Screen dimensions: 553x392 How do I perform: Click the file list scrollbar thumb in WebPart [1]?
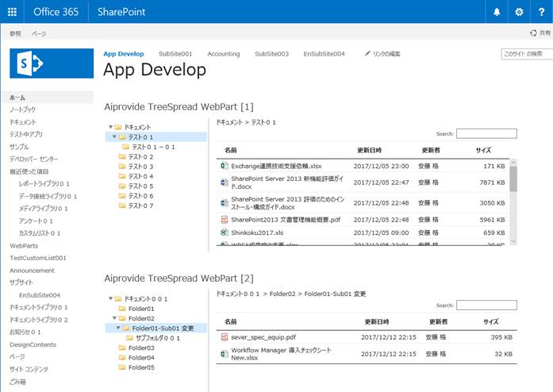click(513, 179)
